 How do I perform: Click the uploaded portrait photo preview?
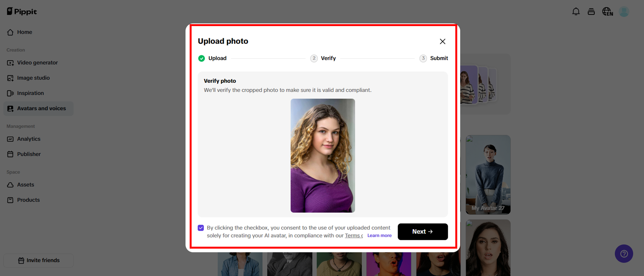(x=323, y=156)
